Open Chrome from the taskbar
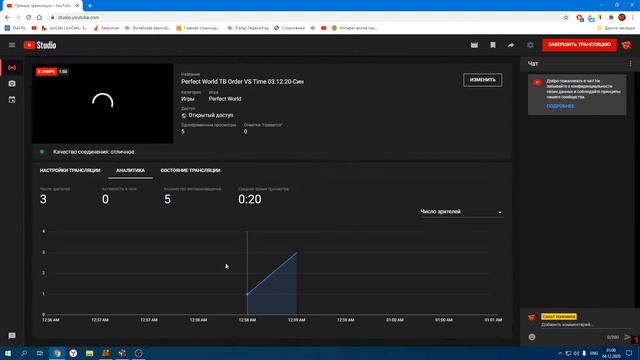This screenshot has height=360, width=640. [x=57, y=353]
